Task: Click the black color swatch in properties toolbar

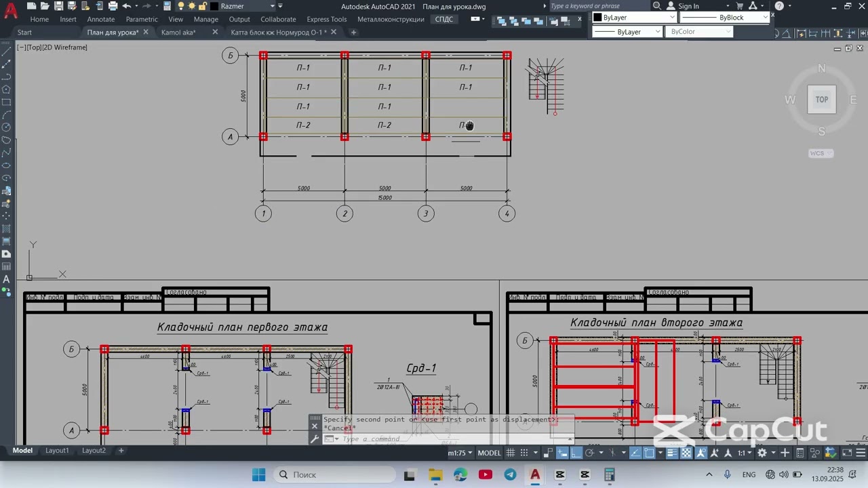Action: 597,18
